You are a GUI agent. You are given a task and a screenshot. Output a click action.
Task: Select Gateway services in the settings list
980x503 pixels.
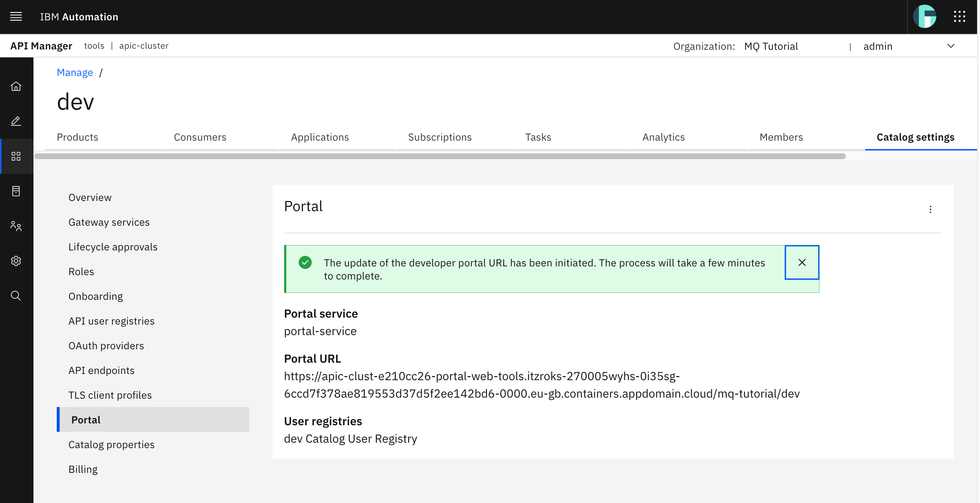109,222
